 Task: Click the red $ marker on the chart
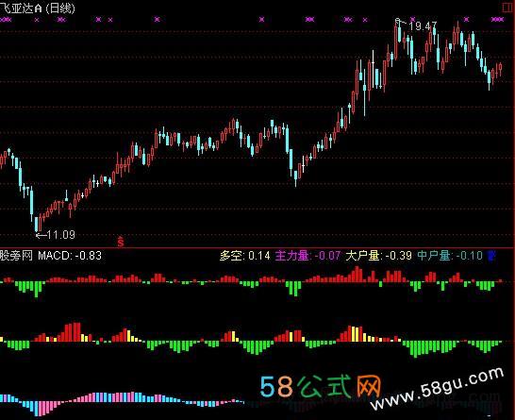[x=121, y=242]
